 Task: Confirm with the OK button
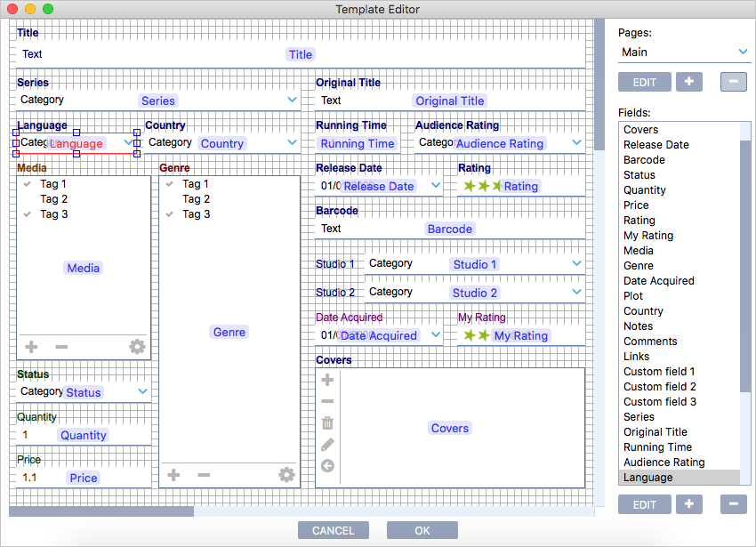pos(422,531)
